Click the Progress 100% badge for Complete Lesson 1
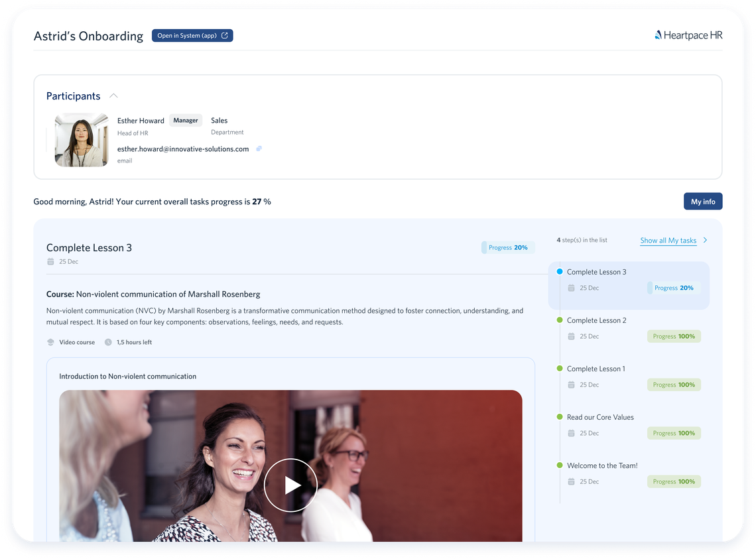Viewport: 756px width, 559px height. click(674, 385)
